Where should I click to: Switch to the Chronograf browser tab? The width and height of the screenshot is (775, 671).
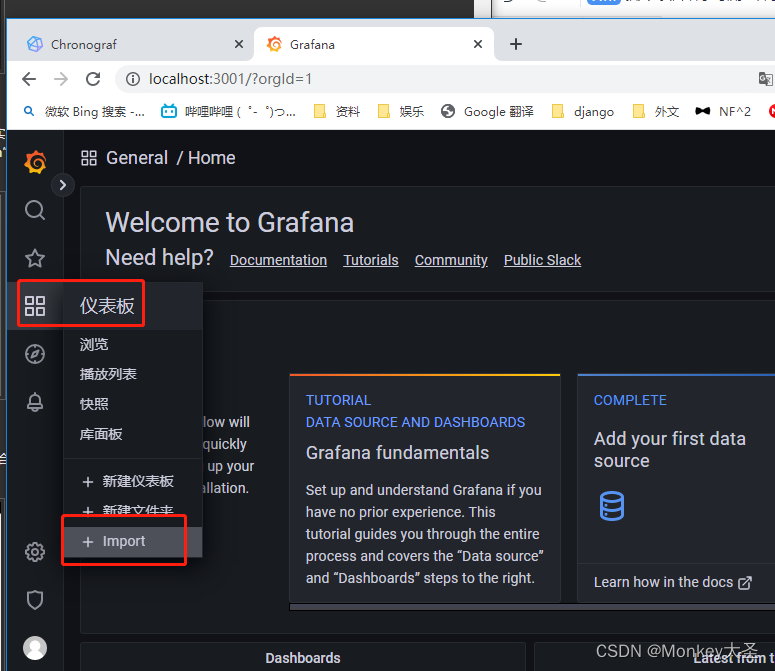(130, 44)
